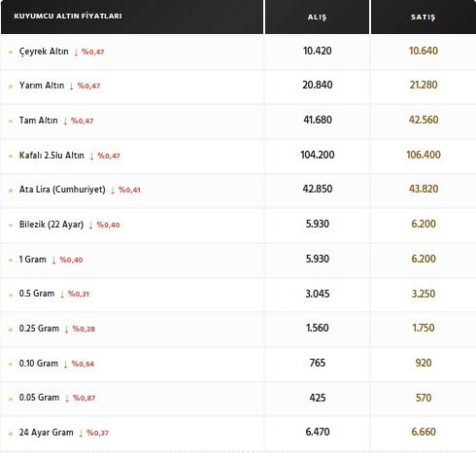This screenshot has height=453, width=476.
Task: Click the red arrow beside Bilezik (22 Ayar)
Action: [x=90, y=225]
